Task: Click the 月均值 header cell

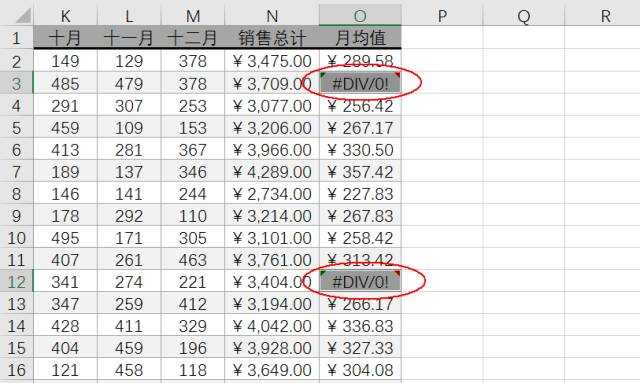Action: (360, 38)
